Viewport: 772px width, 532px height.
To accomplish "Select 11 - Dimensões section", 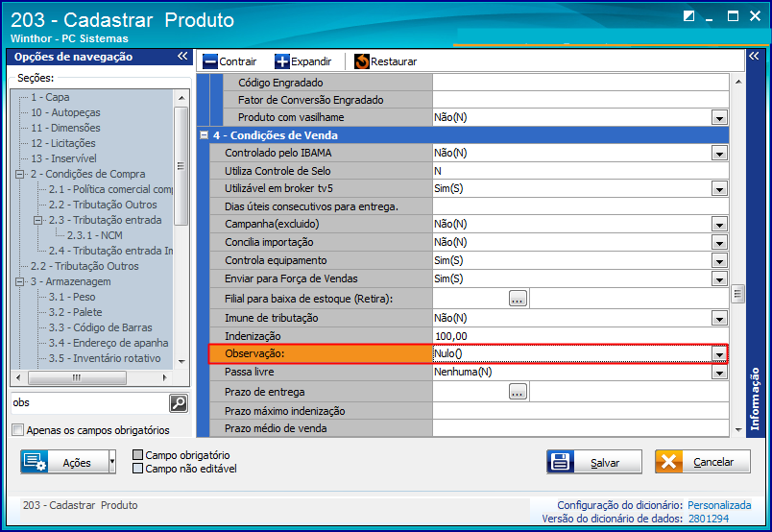I will click(x=65, y=128).
